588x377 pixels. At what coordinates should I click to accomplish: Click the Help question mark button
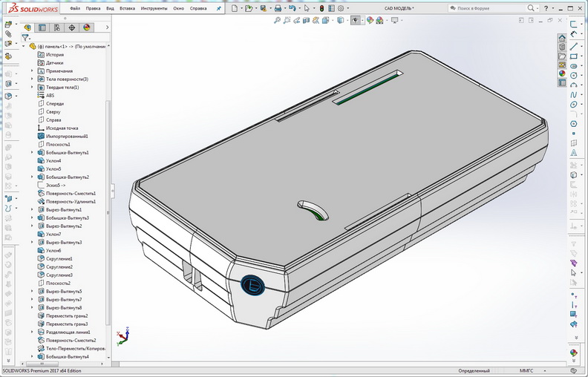546,8
